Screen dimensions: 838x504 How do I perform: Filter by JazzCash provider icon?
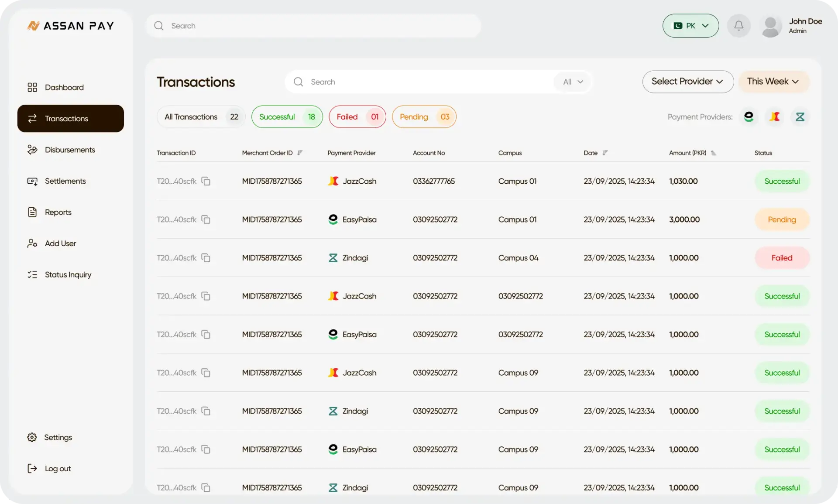(x=775, y=117)
